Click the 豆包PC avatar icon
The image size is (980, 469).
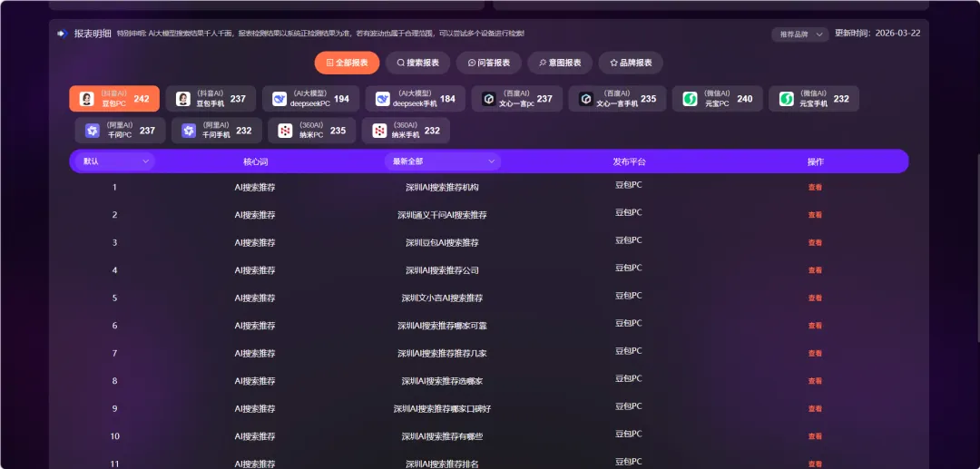[x=87, y=99]
